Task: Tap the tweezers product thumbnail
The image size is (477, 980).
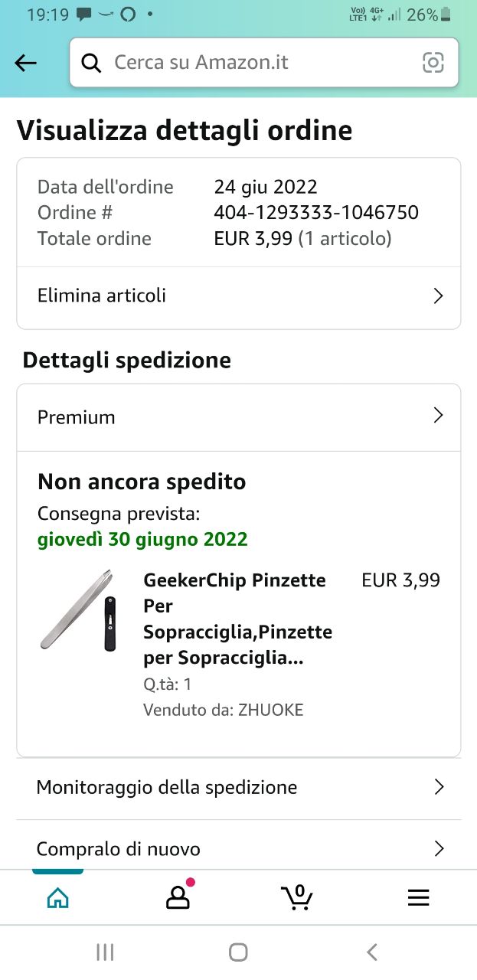Action: click(79, 609)
